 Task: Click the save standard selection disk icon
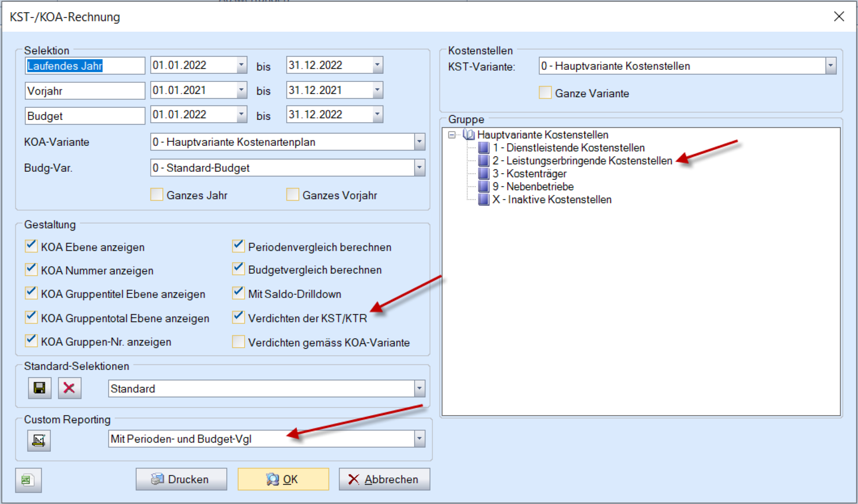click(39, 388)
